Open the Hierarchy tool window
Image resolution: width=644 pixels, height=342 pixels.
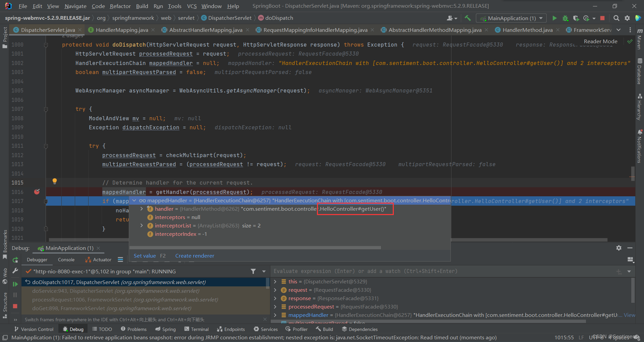click(x=640, y=107)
